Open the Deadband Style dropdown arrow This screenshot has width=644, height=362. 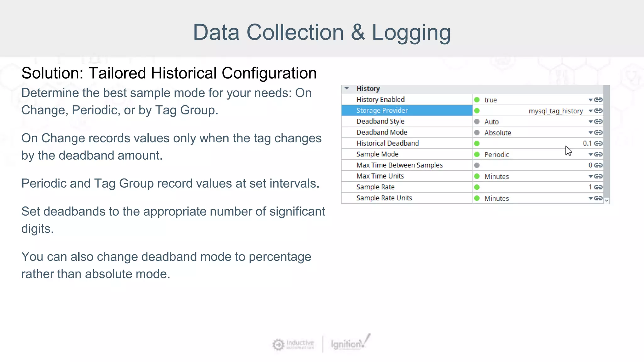(591, 122)
